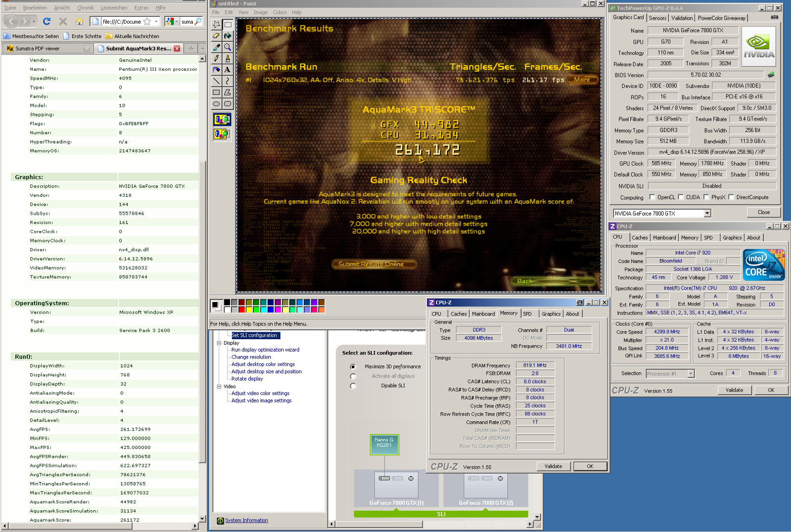Choose the opaque selection option in Paint

[222, 119]
